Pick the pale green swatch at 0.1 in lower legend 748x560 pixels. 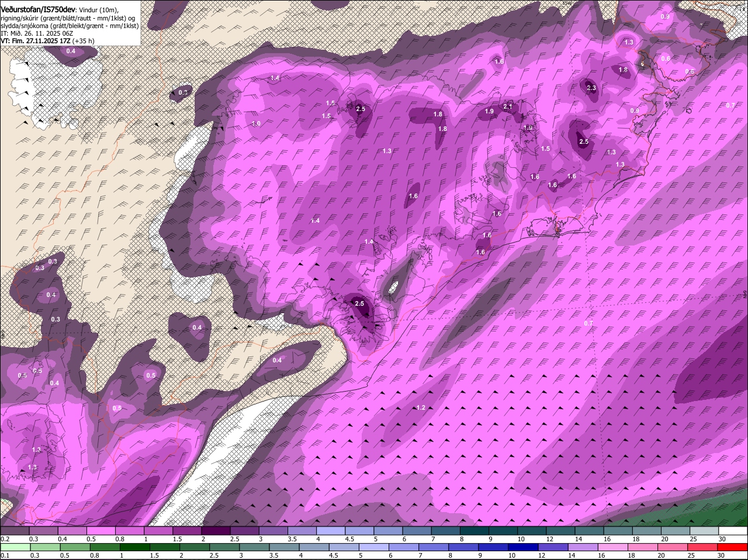[15, 547]
